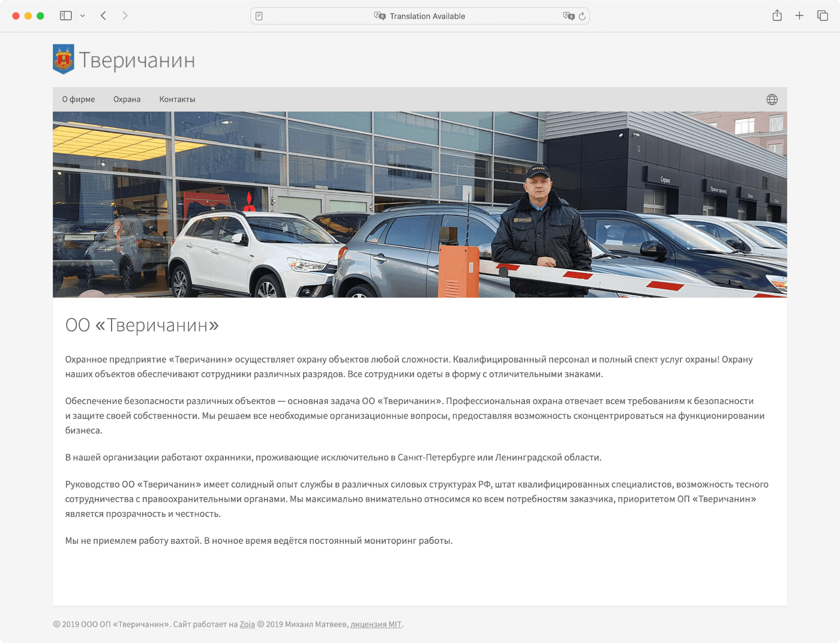Click the security guard banner image

click(x=420, y=205)
